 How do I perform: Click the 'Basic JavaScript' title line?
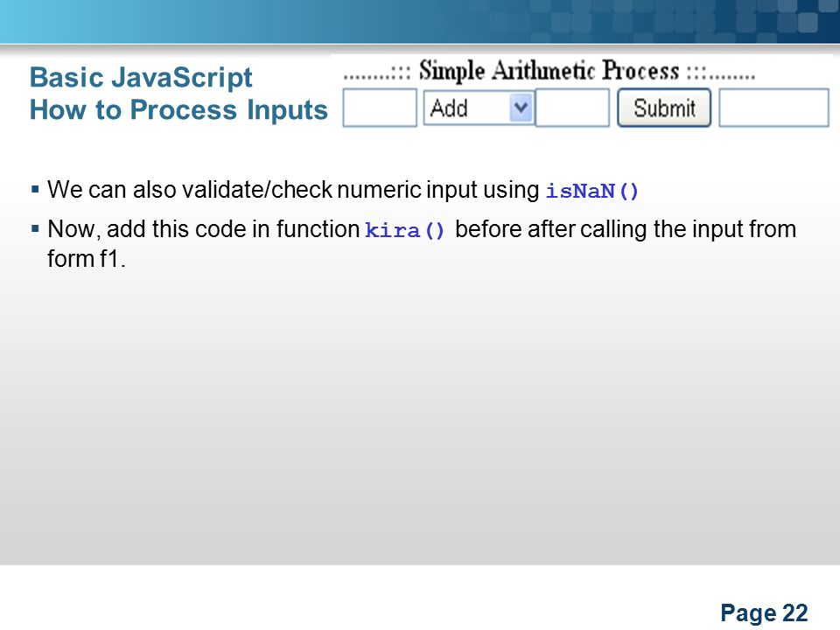(x=141, y=78)
